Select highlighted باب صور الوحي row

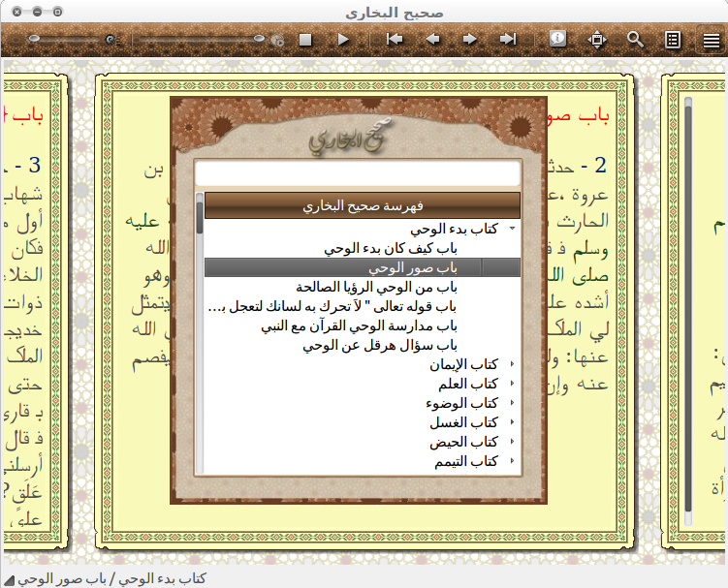(x=363, y=267)
